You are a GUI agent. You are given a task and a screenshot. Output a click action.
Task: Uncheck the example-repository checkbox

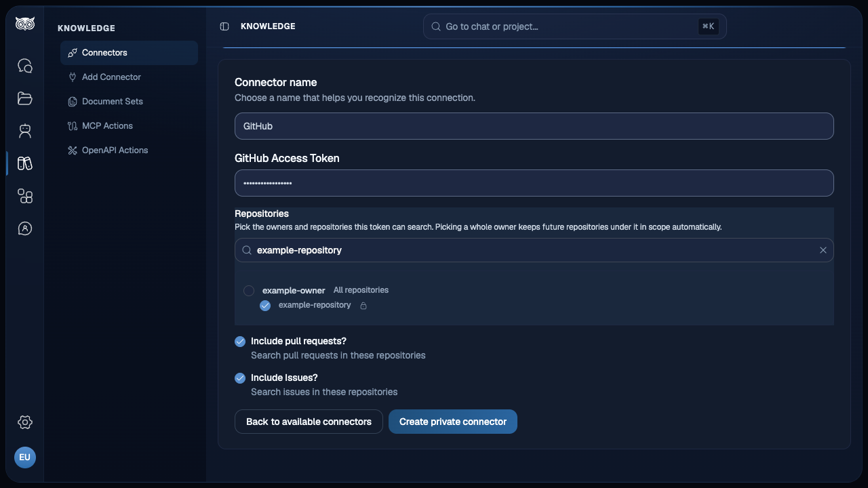coord(265,306)
